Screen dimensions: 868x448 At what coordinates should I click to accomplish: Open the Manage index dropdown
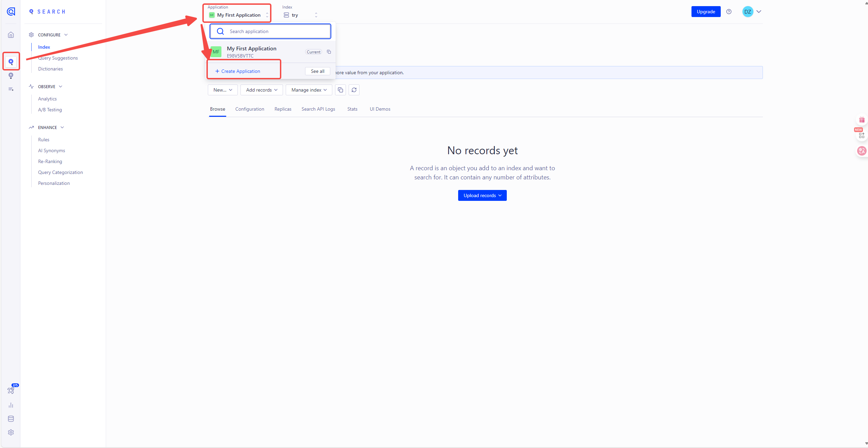309,90
